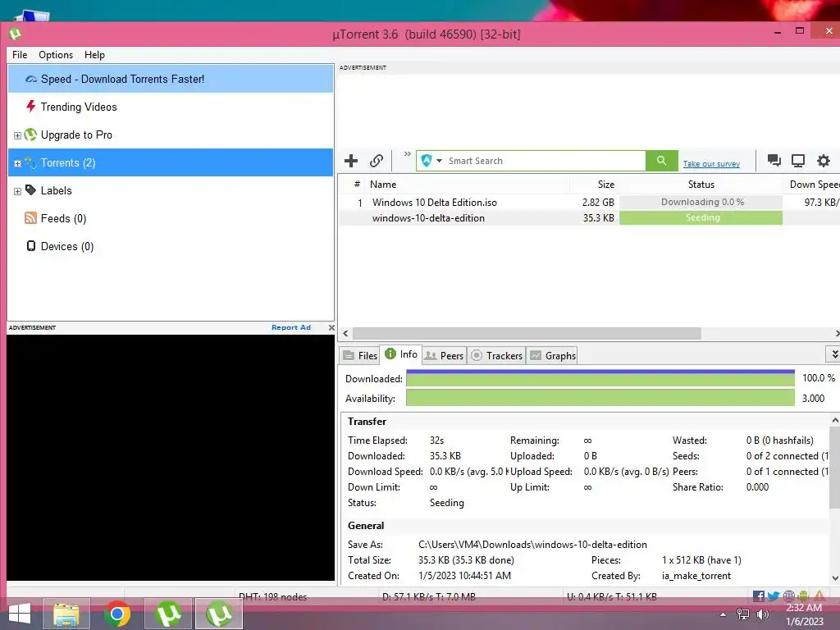Click the globe icon in status bar
Screen dimensions: 840x630
pyautogui.click(x=788, y=596)
